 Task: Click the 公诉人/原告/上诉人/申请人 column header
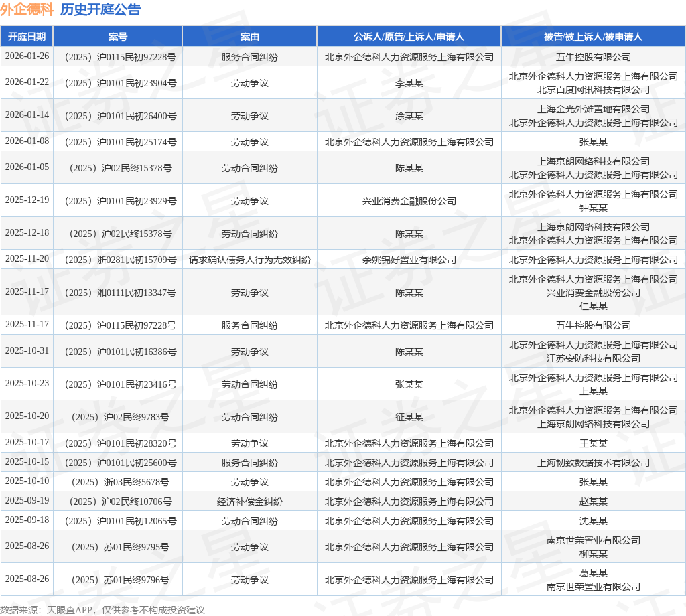pyautogui.click(x=409, y=37)
